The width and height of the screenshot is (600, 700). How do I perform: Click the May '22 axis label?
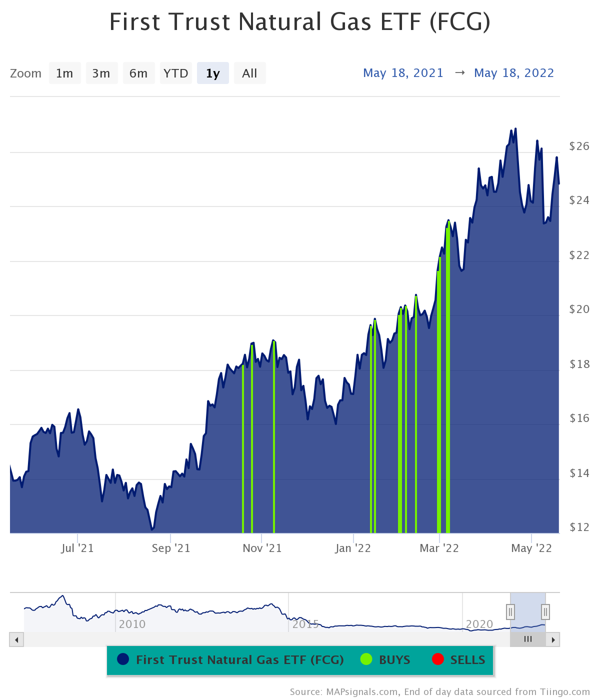(x=531, y=548)
